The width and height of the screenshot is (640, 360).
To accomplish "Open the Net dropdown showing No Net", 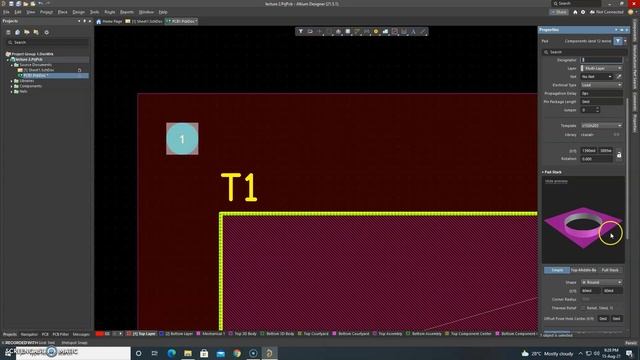I will tap(597, 76).
